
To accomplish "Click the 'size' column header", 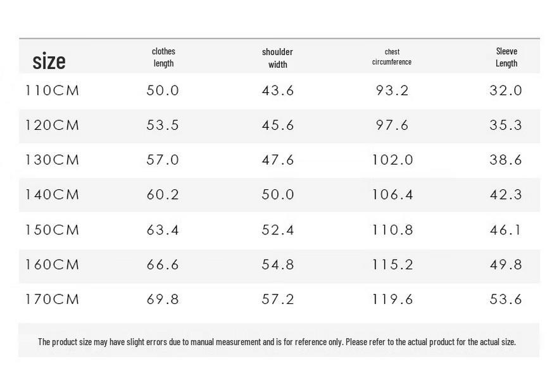I will click(x=49, y=61).
